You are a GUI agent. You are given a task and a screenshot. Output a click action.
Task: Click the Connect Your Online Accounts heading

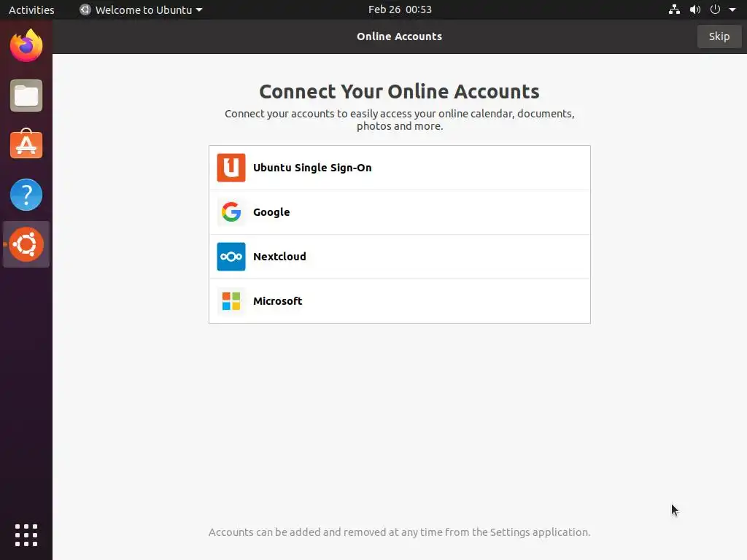click(399, 91)
